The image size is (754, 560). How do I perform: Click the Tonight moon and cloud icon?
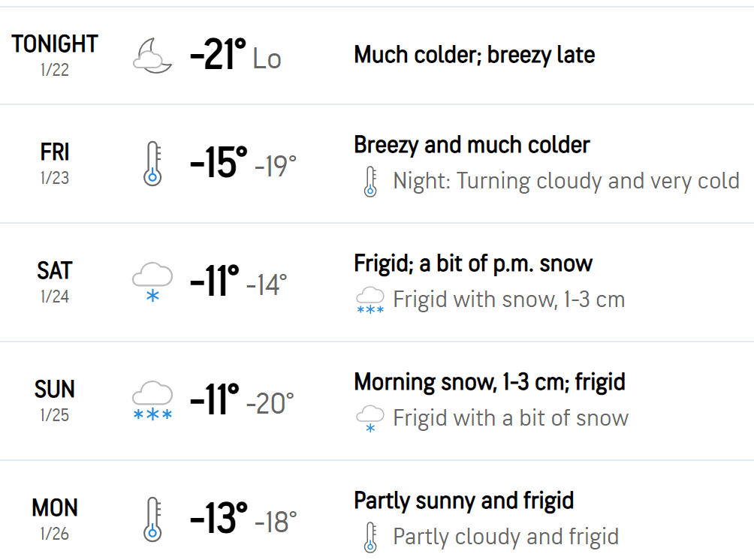coord(152,56)
